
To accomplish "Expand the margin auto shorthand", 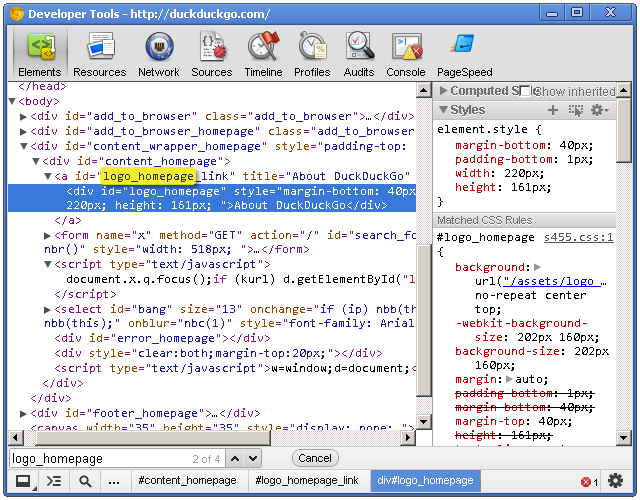I will tap(509, 379).
